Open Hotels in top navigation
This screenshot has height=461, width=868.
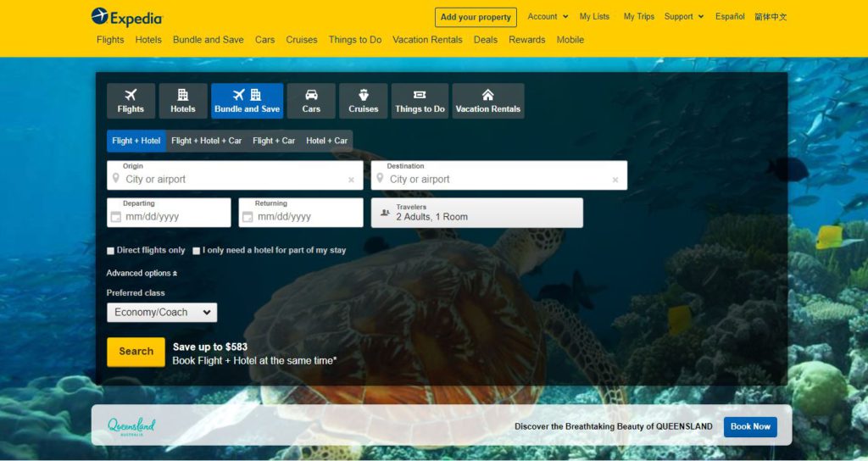[148, 40]
